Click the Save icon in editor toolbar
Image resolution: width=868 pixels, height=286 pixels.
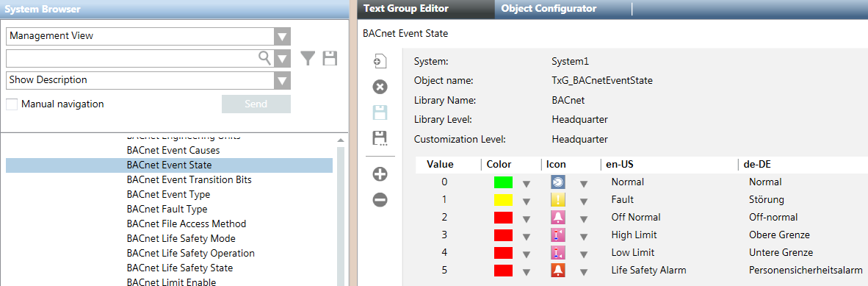[380, 112]
